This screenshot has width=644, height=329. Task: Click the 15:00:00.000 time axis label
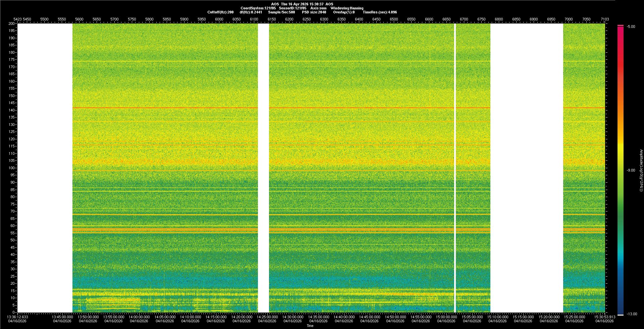(x=446, y=317)
